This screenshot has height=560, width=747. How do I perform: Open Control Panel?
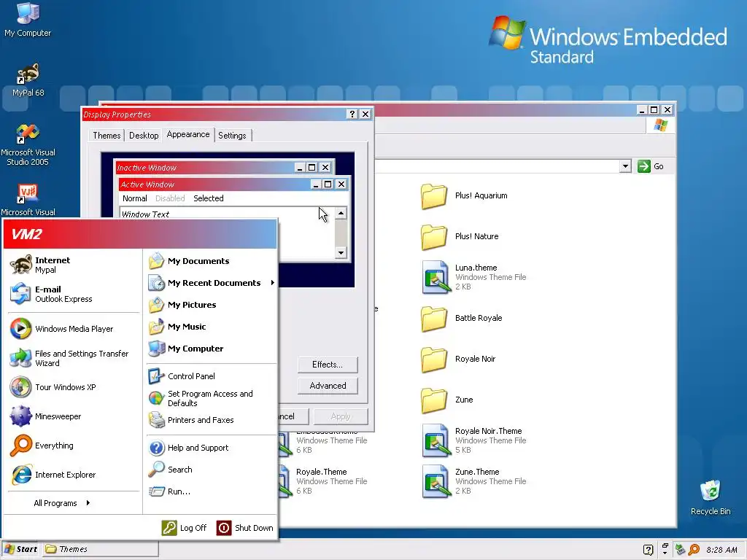pyautogui.click(x=211, y=376)
